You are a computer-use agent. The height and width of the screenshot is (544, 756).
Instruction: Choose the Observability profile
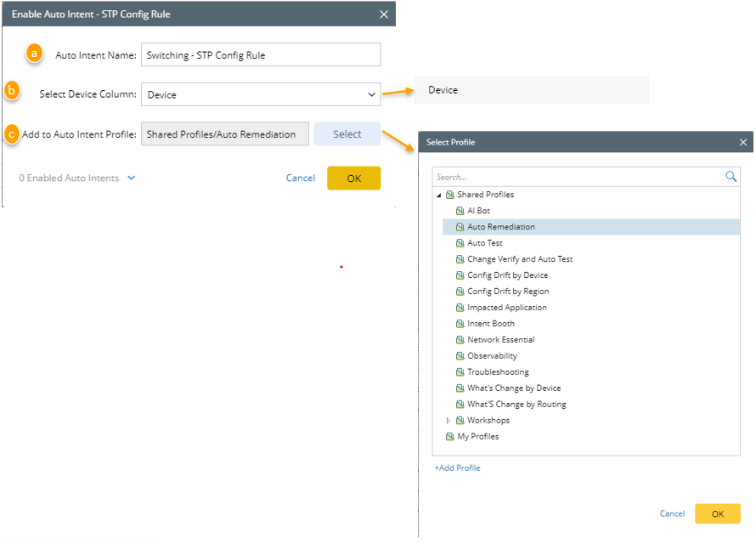pos(492,356)
